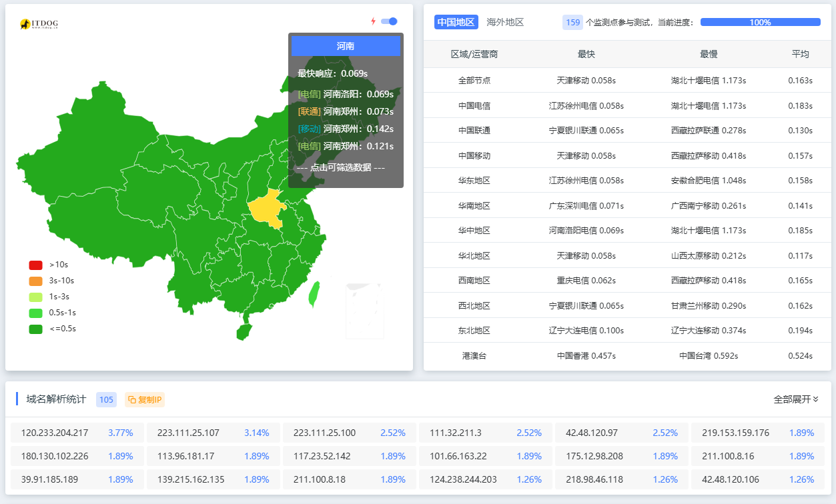Switch to the 海外地区 tab

pos(505,22)
